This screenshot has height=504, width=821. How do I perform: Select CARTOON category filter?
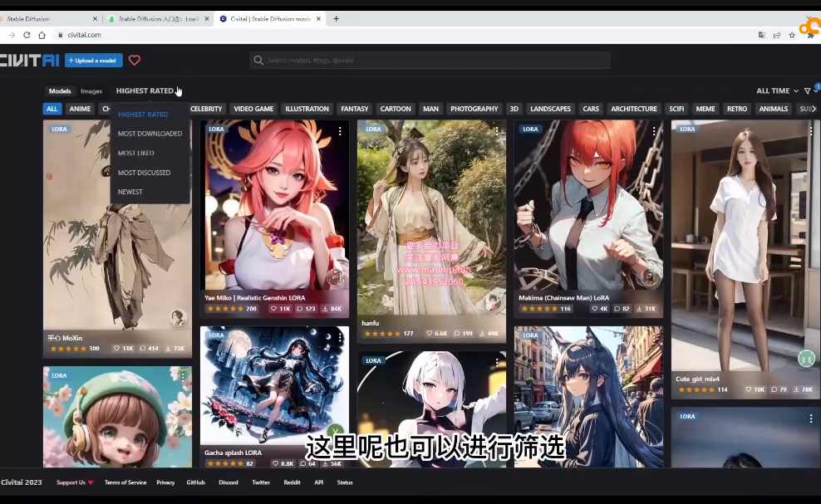coord(396,109)
